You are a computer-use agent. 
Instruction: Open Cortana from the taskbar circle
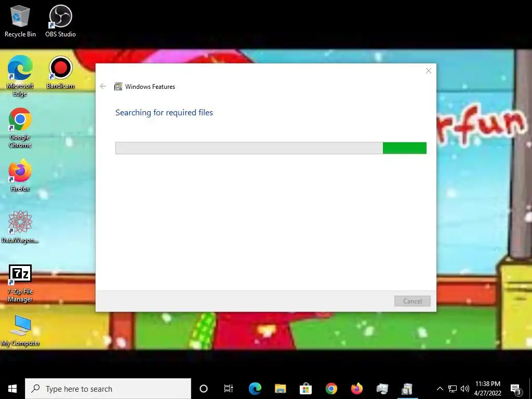tap(204, 389)
